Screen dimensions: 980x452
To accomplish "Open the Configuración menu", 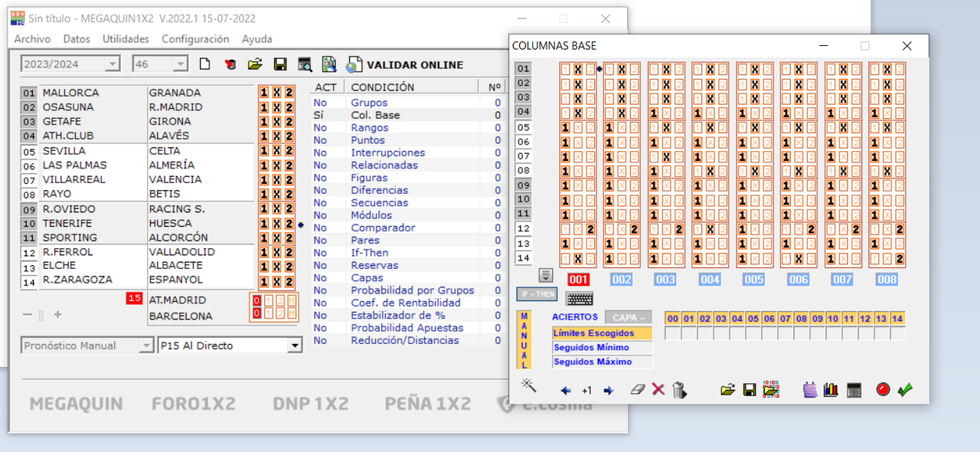I will click(x=195, y=39).
